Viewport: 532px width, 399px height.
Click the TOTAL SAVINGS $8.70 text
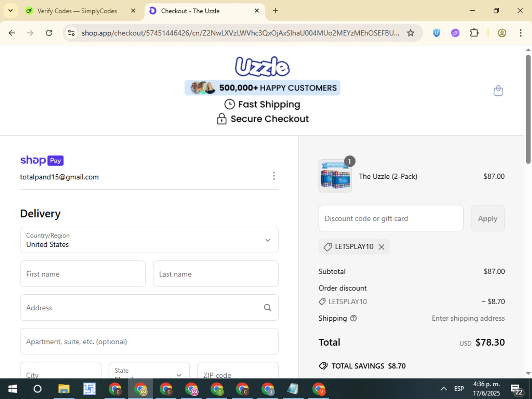(x=368, y=366)
